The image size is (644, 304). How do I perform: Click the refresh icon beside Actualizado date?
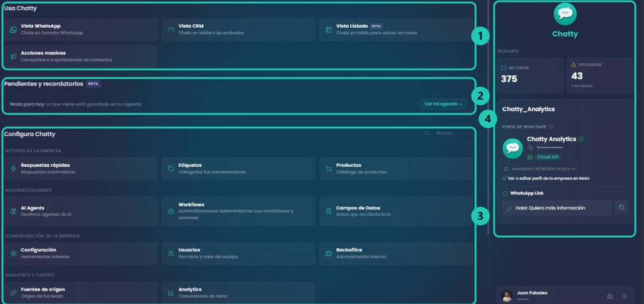506,169
